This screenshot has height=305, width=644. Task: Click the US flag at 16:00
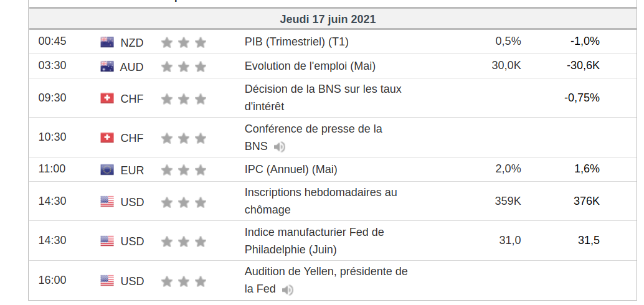point(107,281)
